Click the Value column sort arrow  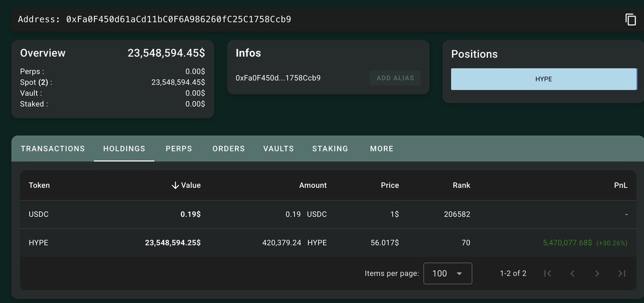tap(175, 185)
